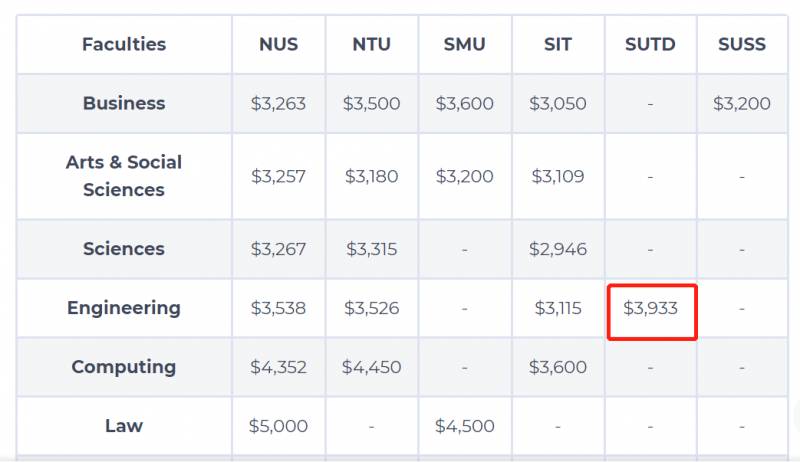Click the $2,946 SIT Sciences salary
Image resolution: width=800 pixels, height=462 pixels.
coord(557,249)
